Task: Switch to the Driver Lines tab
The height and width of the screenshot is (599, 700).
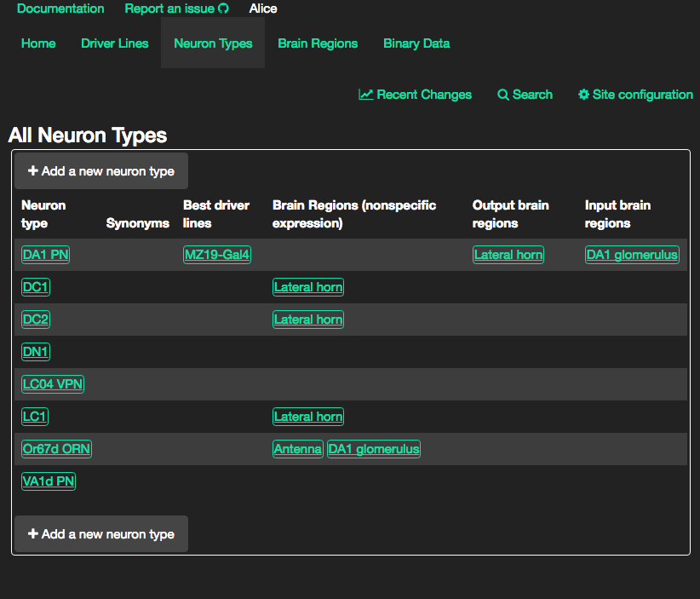Action: point(115,43)
